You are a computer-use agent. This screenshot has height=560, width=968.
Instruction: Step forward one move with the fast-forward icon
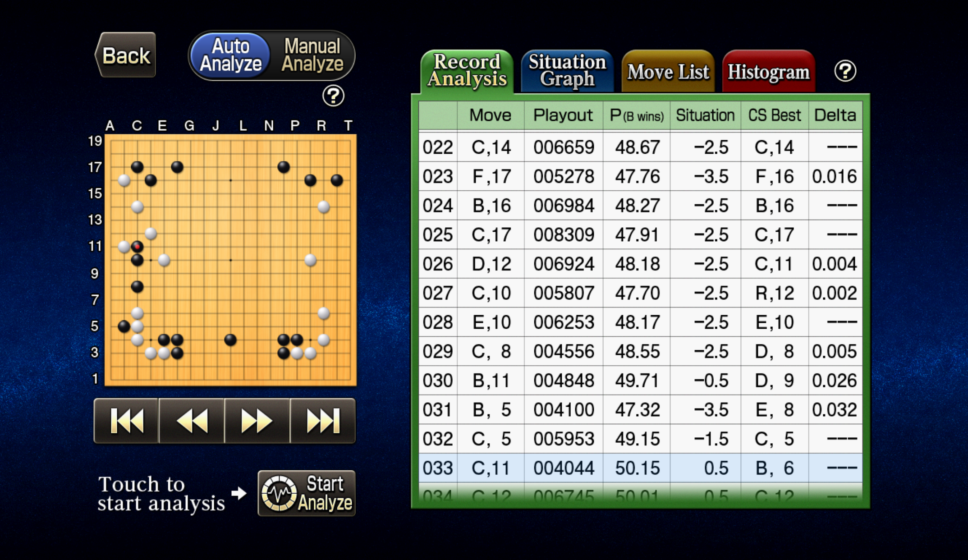pyautogui.click(x=257, y=420)
